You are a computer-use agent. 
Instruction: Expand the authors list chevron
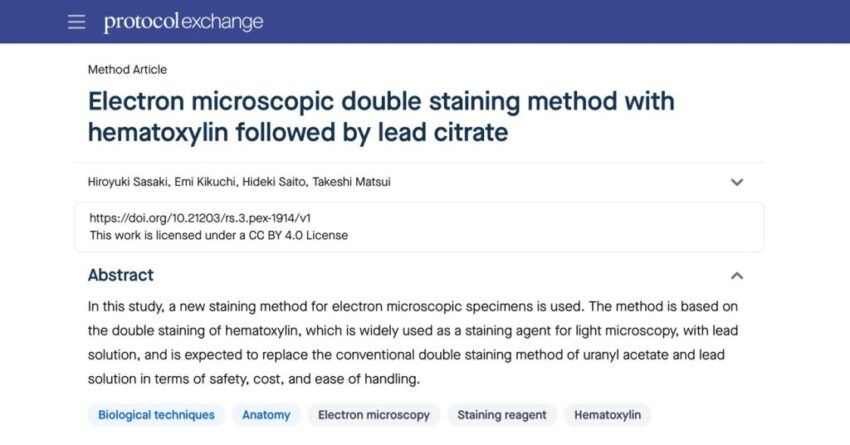point(737,182)
